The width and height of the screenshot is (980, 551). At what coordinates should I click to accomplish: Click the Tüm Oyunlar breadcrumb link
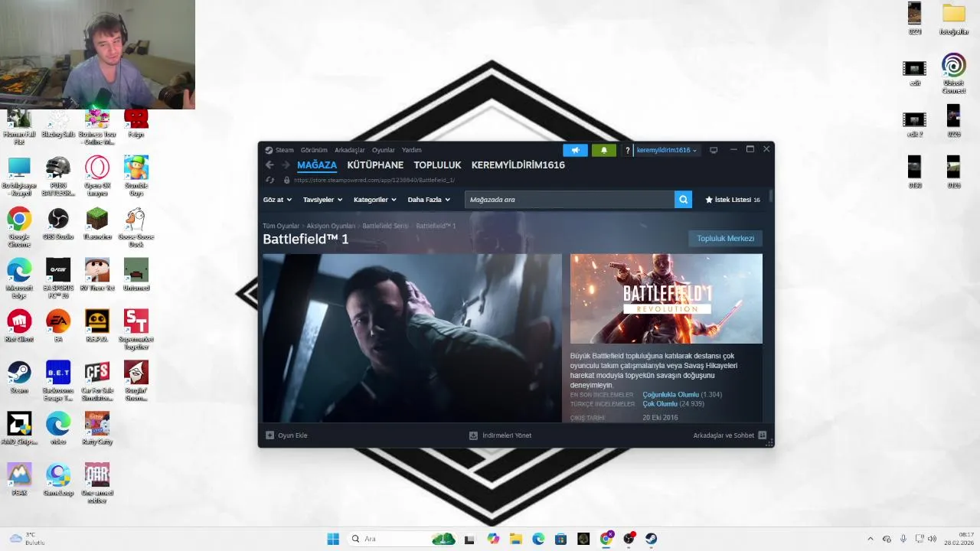tap(281, 226)
